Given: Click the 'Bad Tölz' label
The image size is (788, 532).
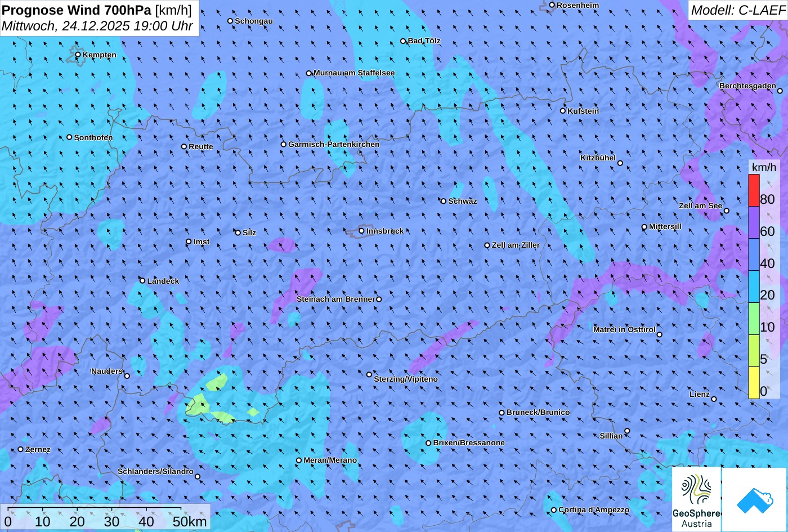Looking at the screenshot, I should (x=424, y=41).
